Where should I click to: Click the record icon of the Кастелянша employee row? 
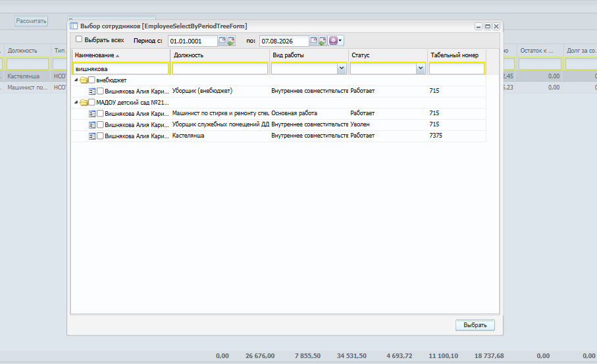pos(92,136)
